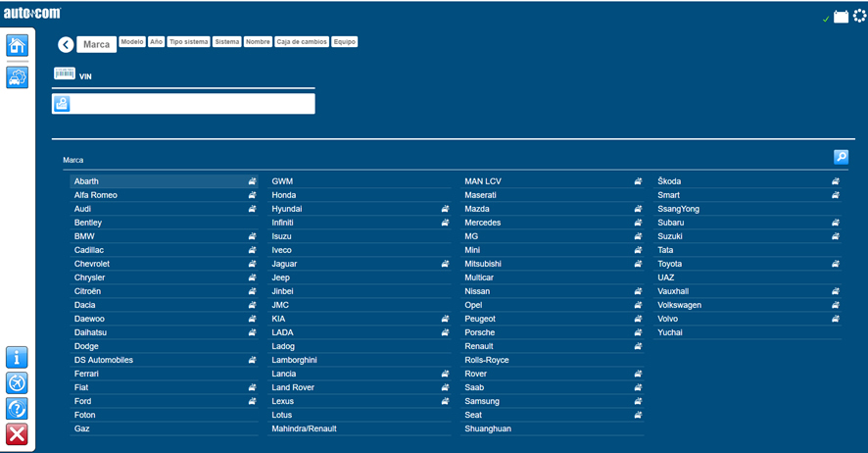Image resolution: width=868 pixels, height=453 pixels.
Task: Select the Equipo tab
Action: coord(344,41)
